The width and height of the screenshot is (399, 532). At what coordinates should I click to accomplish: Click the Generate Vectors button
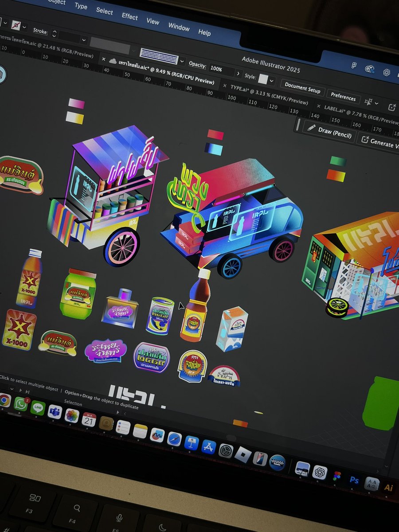tap(379, 142)
